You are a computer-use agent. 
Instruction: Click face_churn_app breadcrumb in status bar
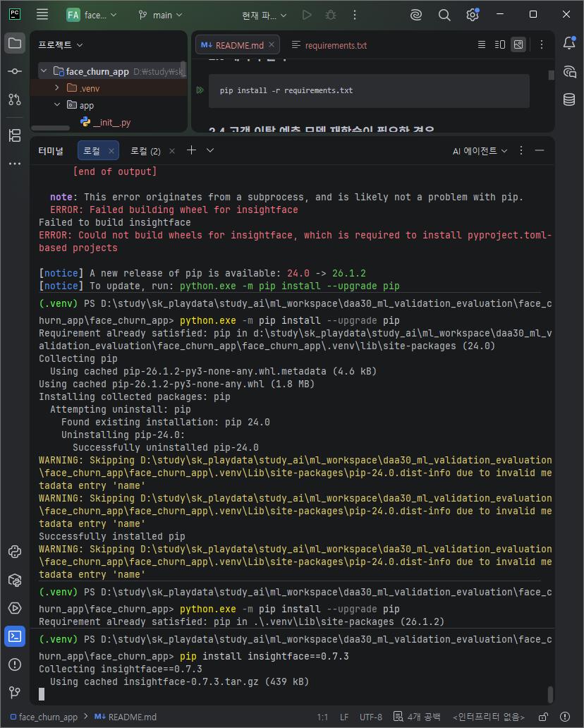click(x=44, y=717)
